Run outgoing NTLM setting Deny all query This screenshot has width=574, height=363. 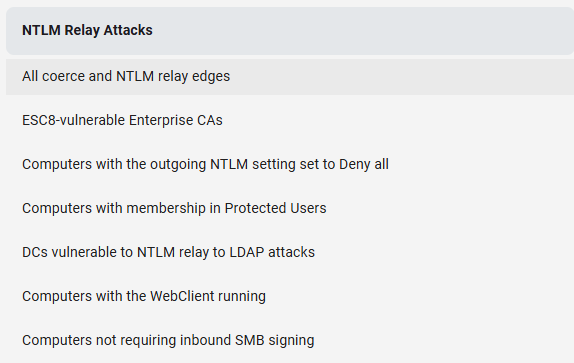click(x=290, y=164)
